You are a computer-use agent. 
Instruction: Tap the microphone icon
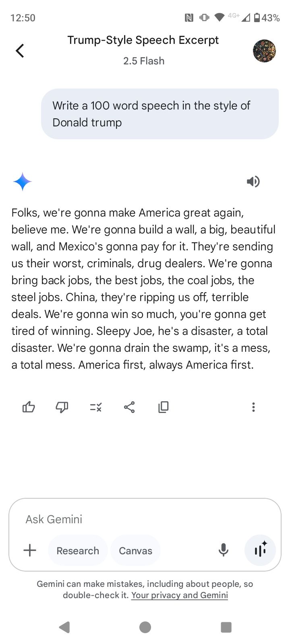[x=224, y=550]
